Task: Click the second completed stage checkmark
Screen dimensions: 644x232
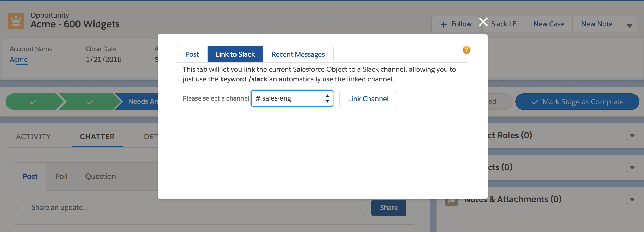Action: tap(90, 102)
